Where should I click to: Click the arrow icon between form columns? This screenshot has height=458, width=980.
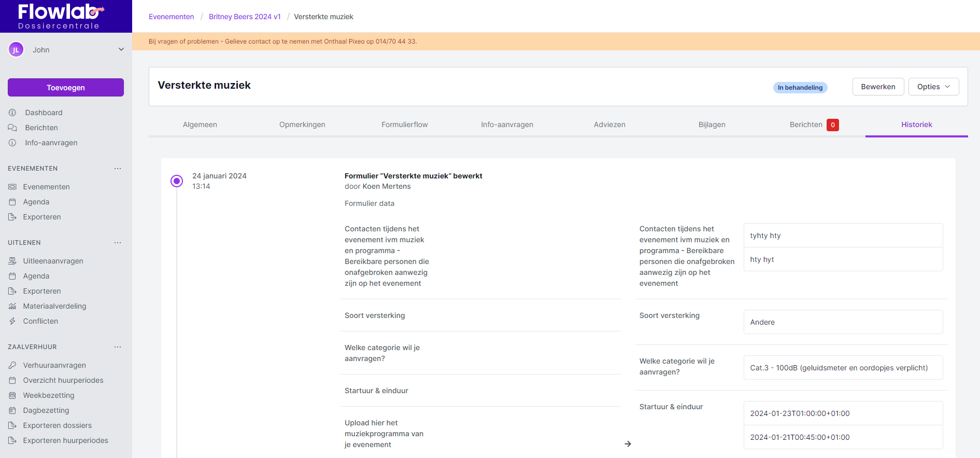(x=628, y=444)
